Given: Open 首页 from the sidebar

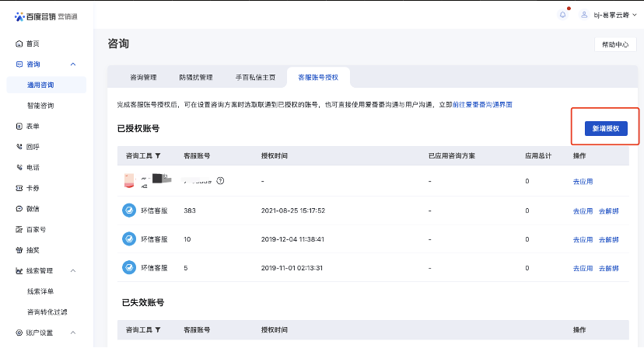Looking at the screenshot, I should pyautogui.click(x=32, y=43).
